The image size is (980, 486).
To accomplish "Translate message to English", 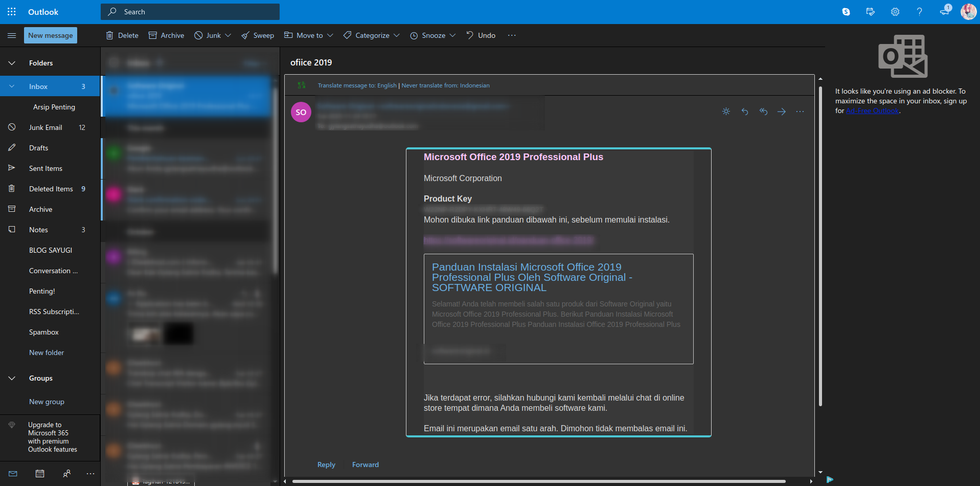I will (x=357, y=85).
